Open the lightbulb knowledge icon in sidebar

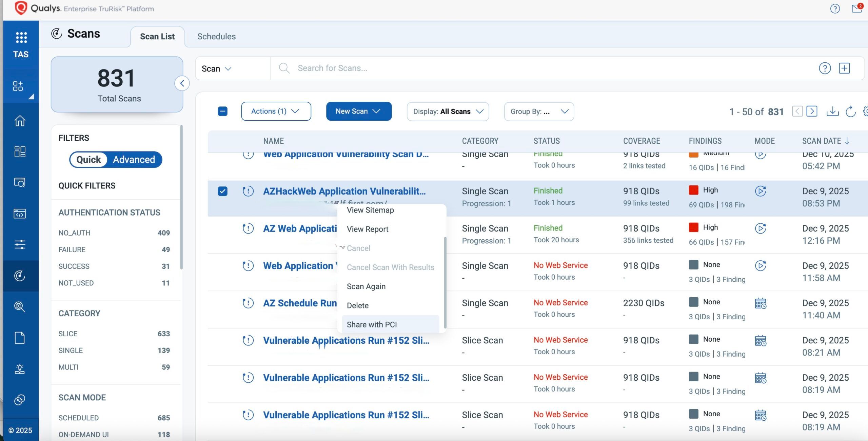(x=20, y=369)
